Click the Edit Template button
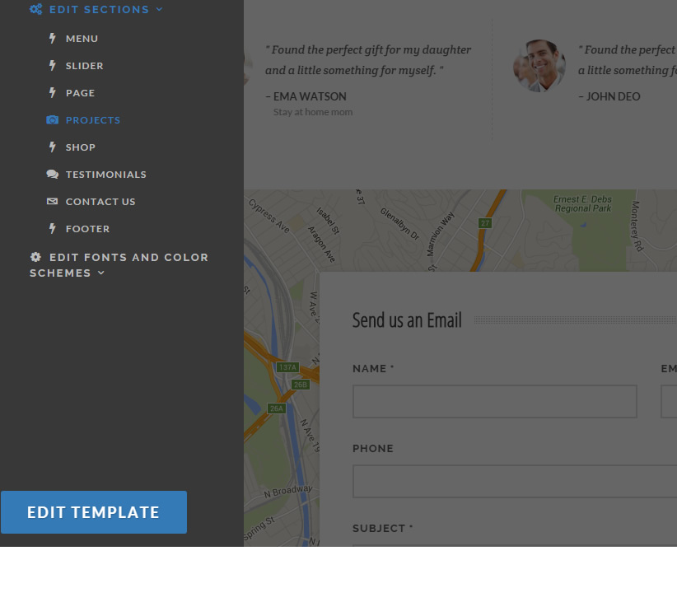The height and width of the screenshot is (616, 677). pos(93,511)
